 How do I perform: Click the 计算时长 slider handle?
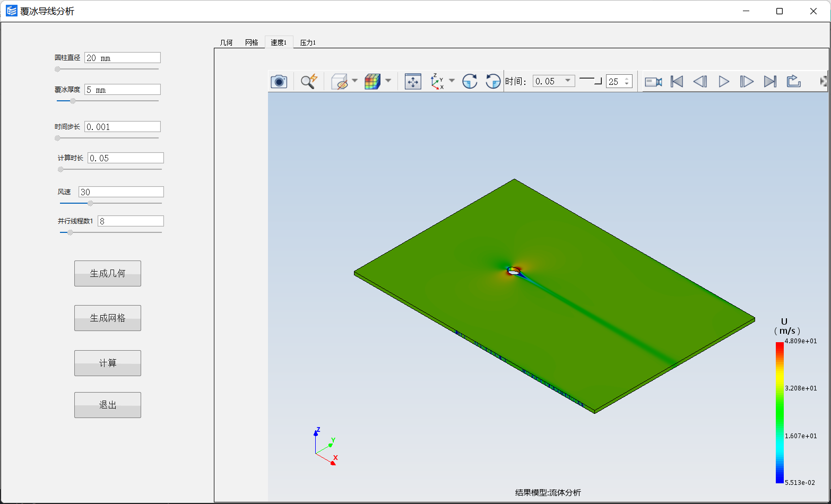pos(60,169)
